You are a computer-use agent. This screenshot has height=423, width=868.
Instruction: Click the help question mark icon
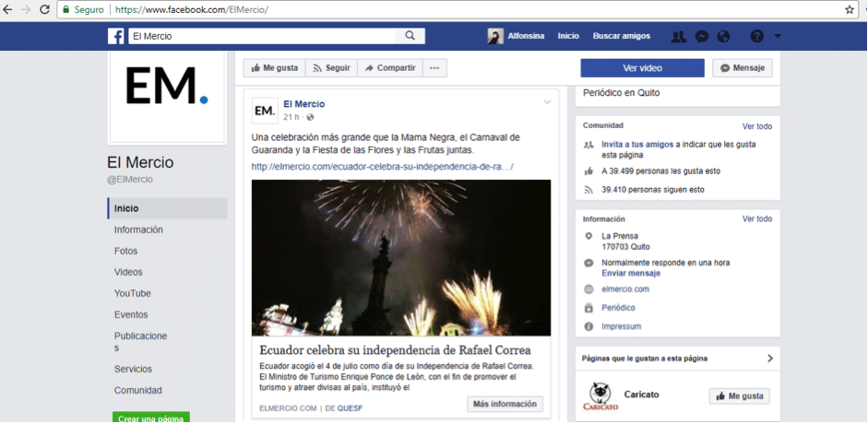click(x=756, y=36)
